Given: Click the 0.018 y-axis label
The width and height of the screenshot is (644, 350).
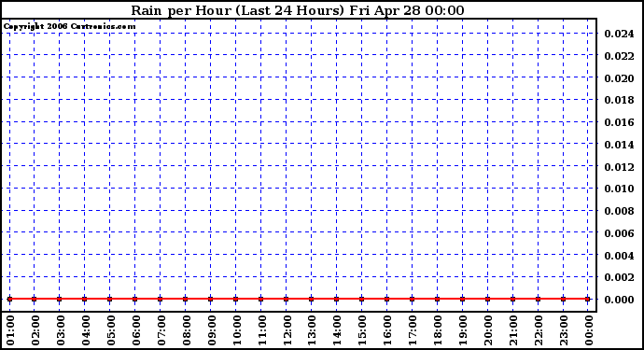Looking at the screenshot, I should pos(619,100).
